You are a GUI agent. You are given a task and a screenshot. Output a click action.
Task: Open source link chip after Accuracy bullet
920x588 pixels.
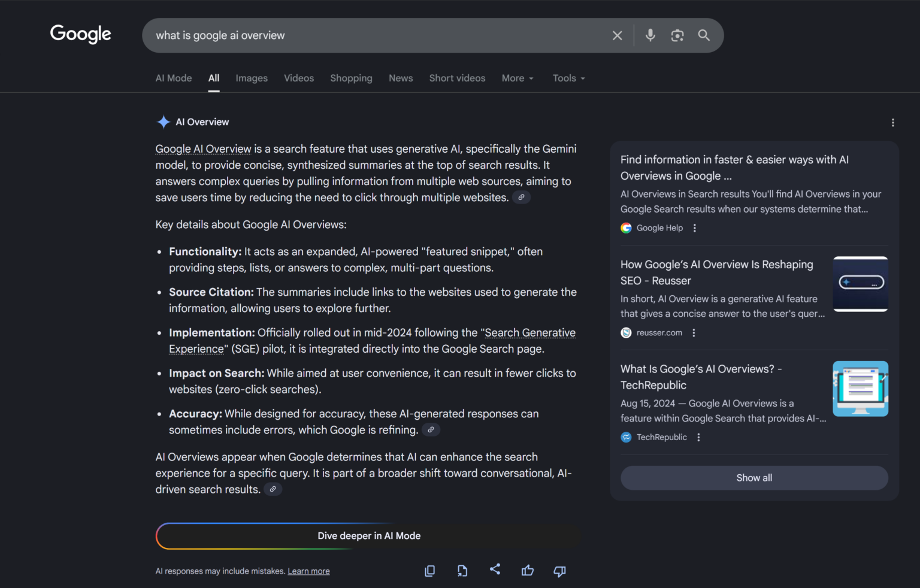click(431, 430)
